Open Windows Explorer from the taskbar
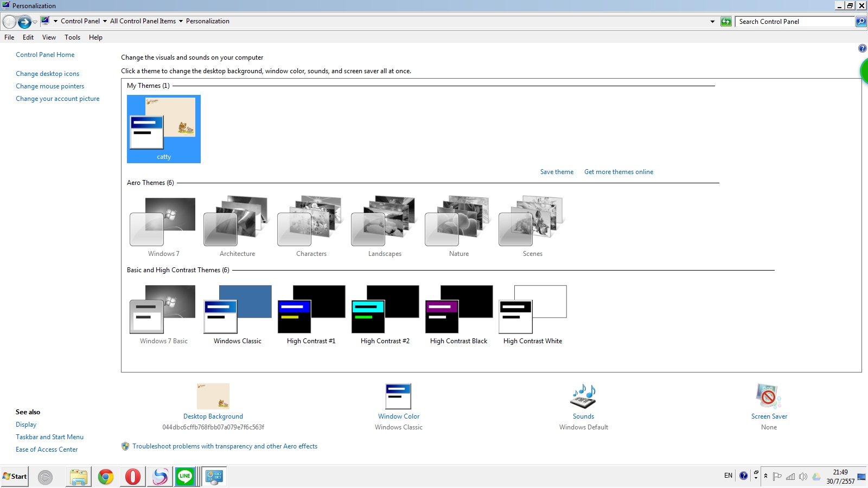 pos(79,477)
